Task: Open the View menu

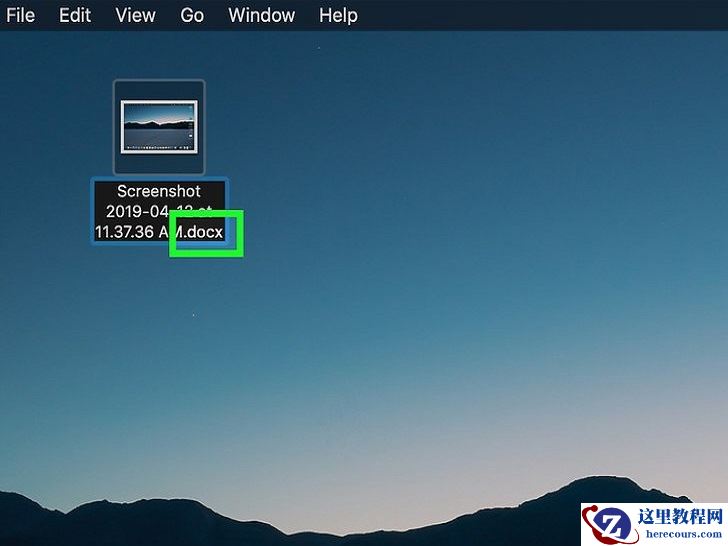Action: pyautogui.click(x=135, y=15)
